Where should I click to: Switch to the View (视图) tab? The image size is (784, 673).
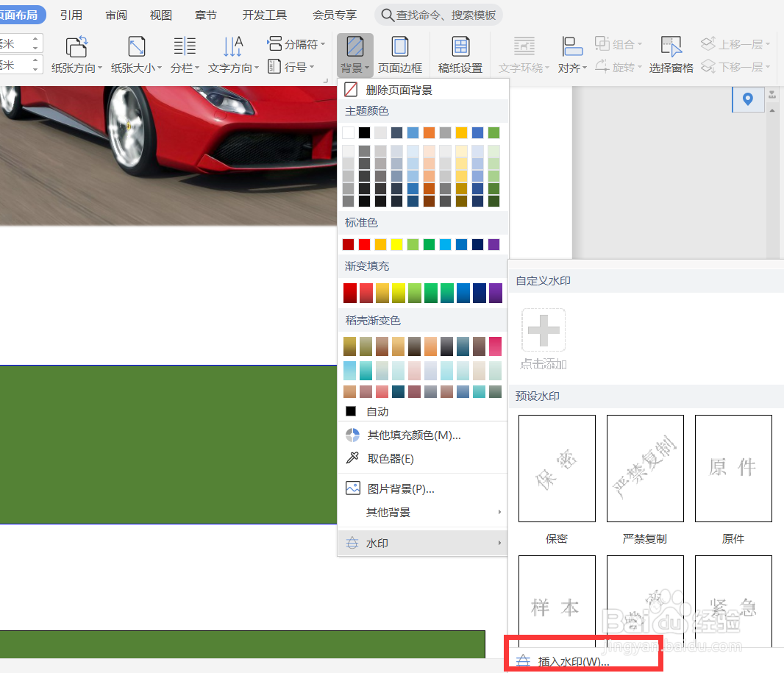[x=160, y=15]
